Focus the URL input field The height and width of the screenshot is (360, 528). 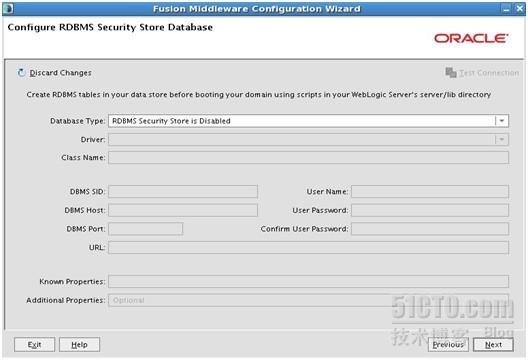(x=308, y=248)
